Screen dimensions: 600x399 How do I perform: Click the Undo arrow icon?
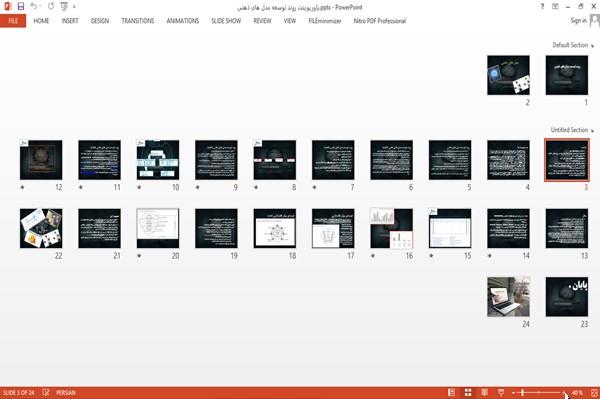(x=34, y=7)
